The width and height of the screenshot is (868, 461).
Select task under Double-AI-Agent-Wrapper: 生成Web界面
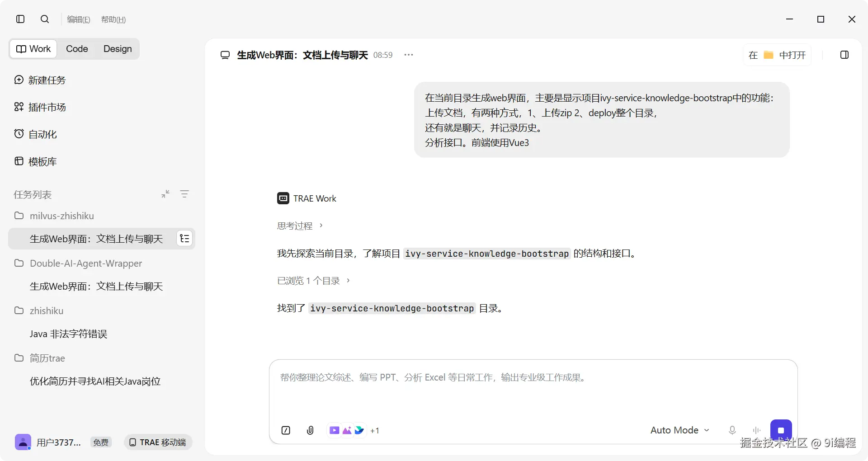pyautogui.click(x=96, y=286)
